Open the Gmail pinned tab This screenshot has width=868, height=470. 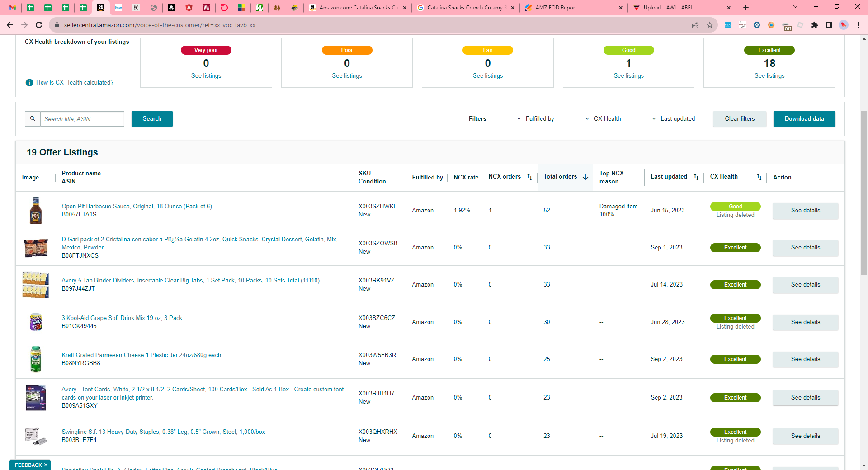click(x=13, y=8)
